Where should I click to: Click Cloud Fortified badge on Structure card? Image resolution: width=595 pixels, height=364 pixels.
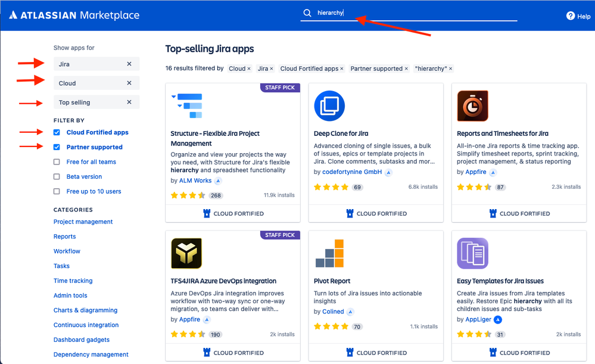tap(233, 214)
